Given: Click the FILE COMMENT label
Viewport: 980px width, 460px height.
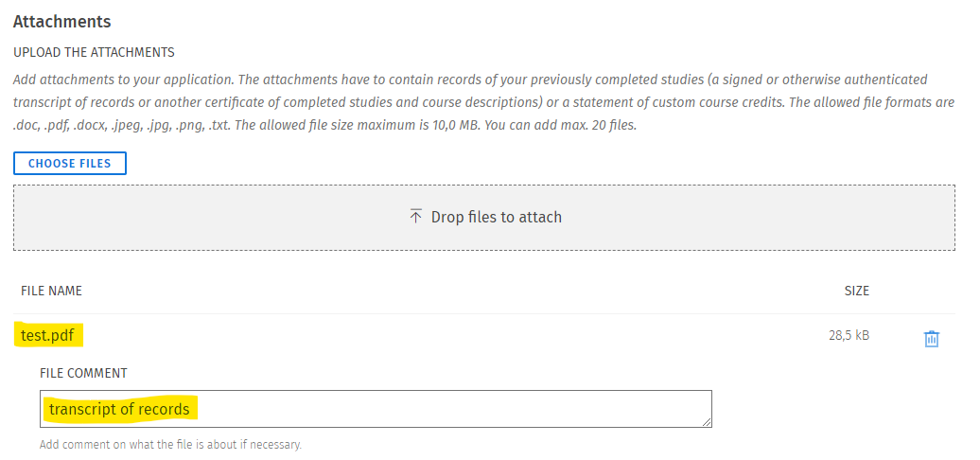Looking at the screenshot, I should (83, 373).
